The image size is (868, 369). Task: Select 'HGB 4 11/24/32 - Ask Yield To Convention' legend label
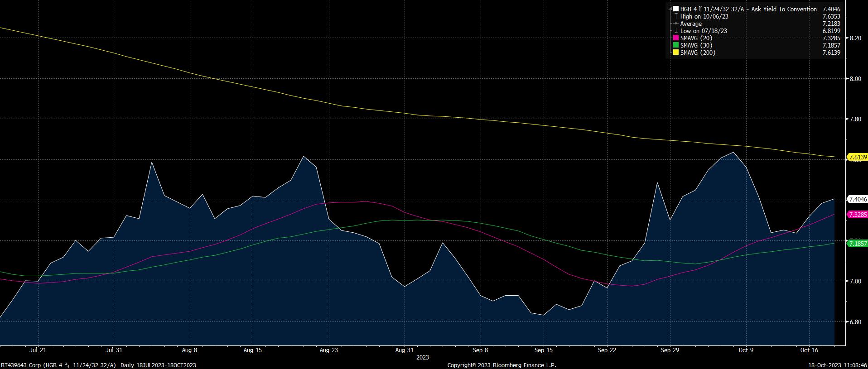pos(748,9)
